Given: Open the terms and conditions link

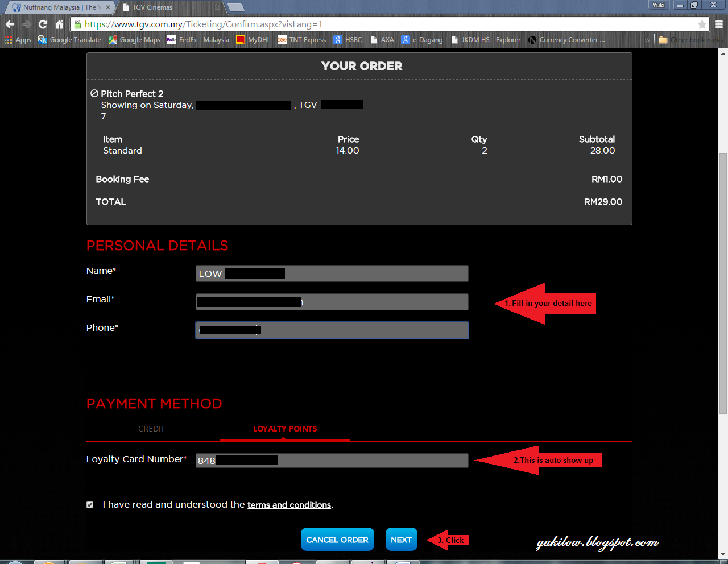Looking at the screenshot, I should (289, 505).
